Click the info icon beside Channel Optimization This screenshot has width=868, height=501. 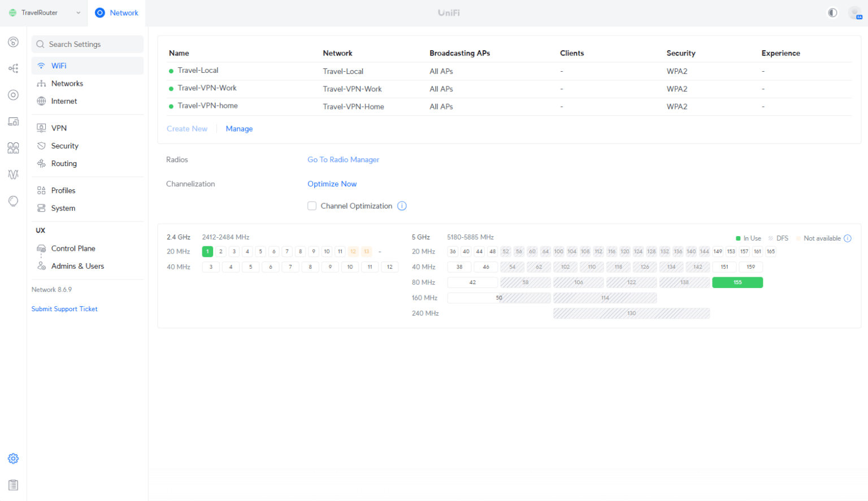[x=402, y=206]
